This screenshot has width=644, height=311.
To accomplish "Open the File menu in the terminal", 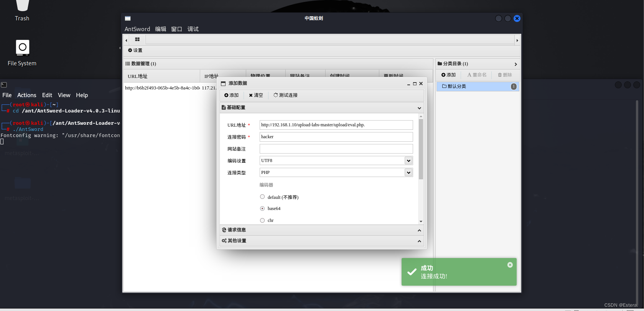I will click(x=7, y=95).
